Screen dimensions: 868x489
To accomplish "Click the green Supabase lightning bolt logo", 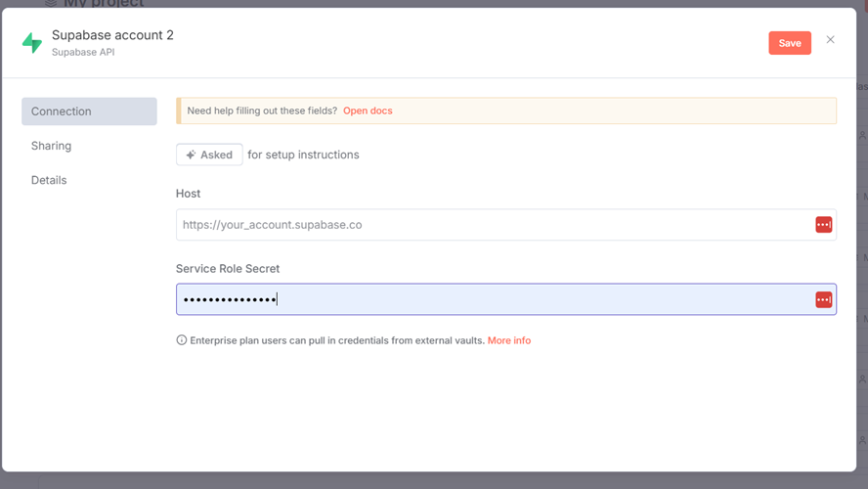I will (32, 43).
